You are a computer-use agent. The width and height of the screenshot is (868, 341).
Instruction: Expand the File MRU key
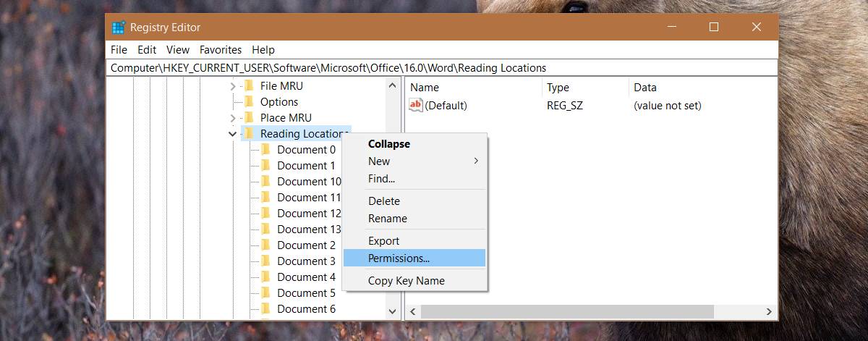pyautogui.click(x=233, y=86)
